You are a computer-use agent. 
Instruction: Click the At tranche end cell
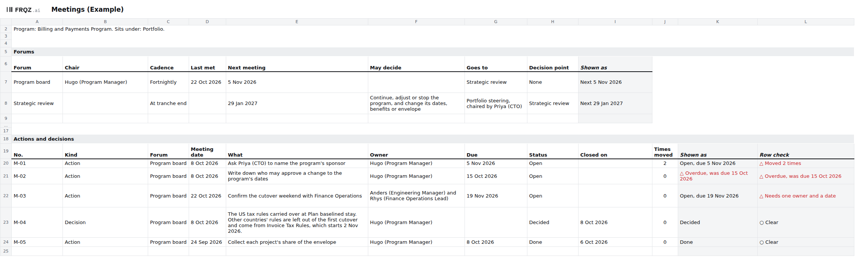click(x=168, y=104)
